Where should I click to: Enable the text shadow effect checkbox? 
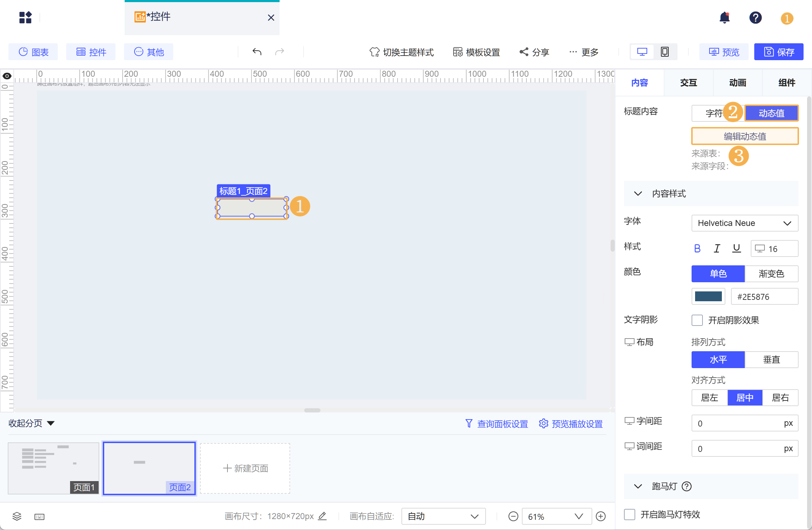pyautogui.click(x=697, y=320)
